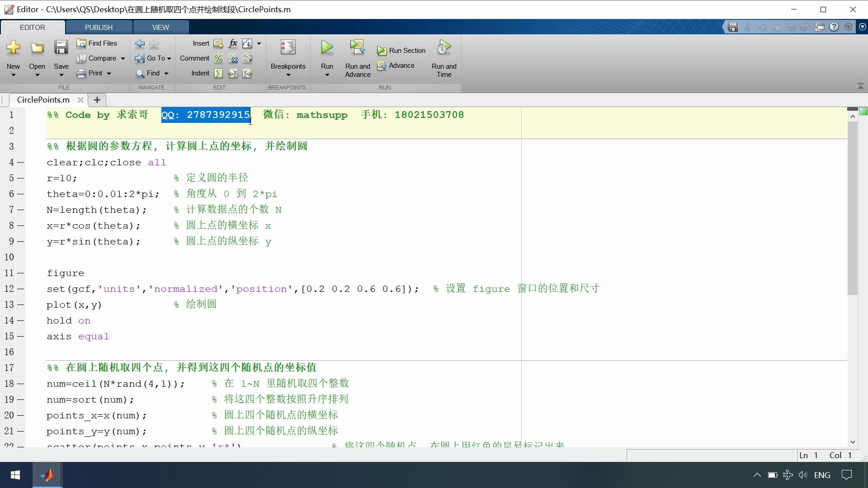
Task: Click the vertical editor scrollbar thumb
Action: tap(853, 208)
